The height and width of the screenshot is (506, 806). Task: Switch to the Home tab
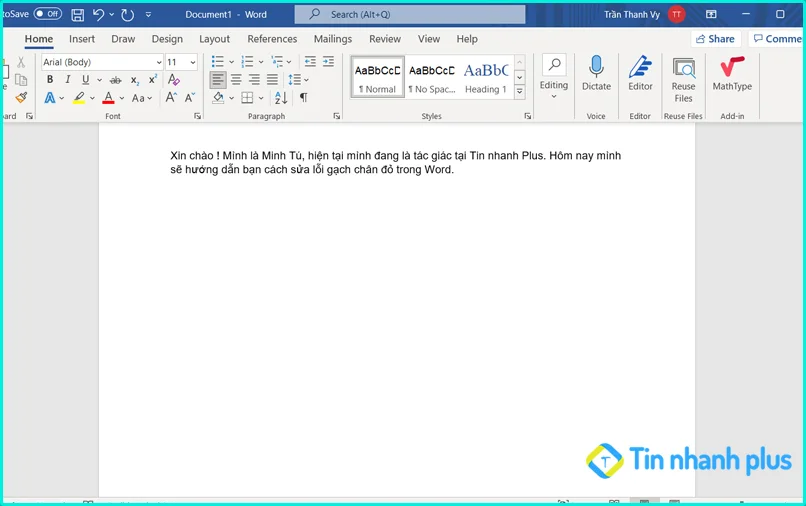tap(39, 39)
